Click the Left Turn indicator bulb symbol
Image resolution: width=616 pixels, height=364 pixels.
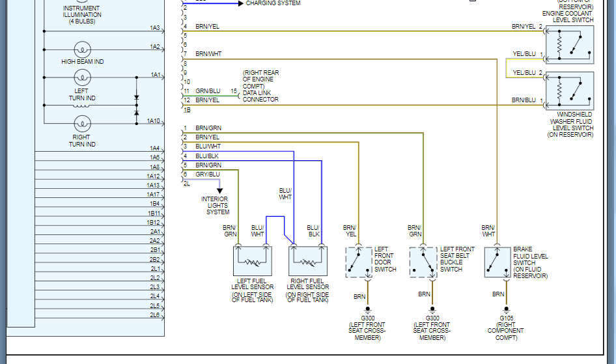pos(83,77)
